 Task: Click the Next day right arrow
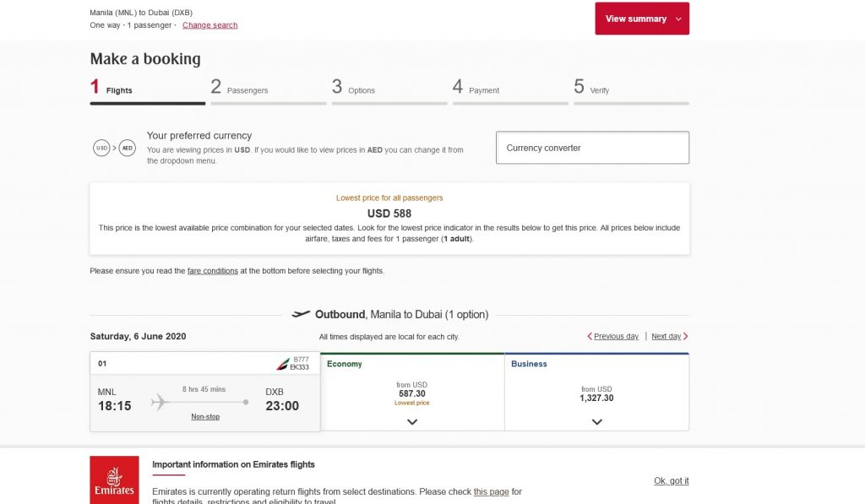[686, 336]
